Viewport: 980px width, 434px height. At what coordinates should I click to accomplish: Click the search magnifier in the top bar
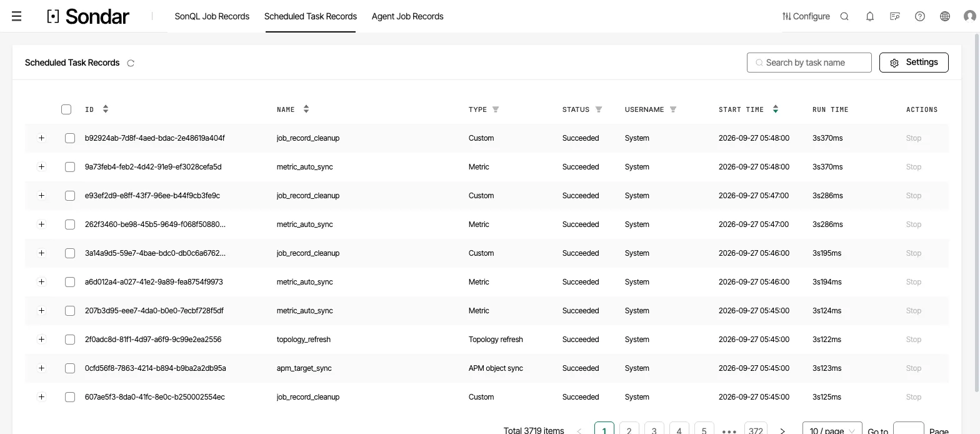[844, 16]
